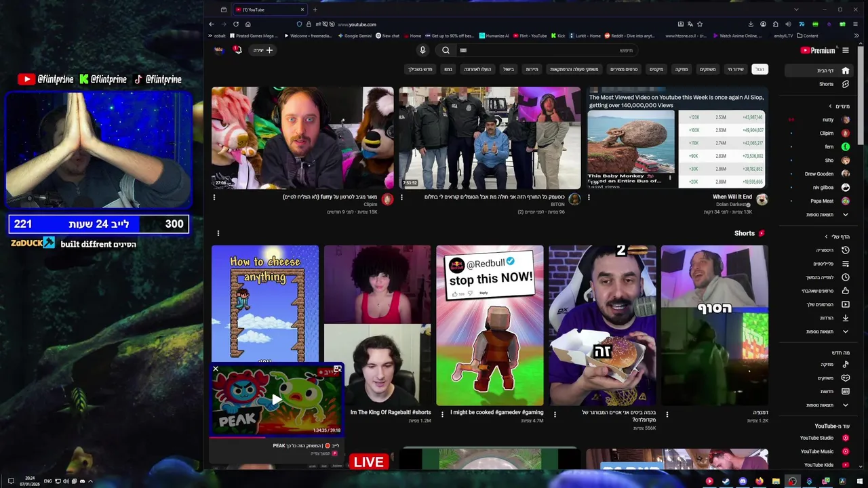The image size is (868, 488).
Task: Reload the page in the browser
Action: [235, 24]
